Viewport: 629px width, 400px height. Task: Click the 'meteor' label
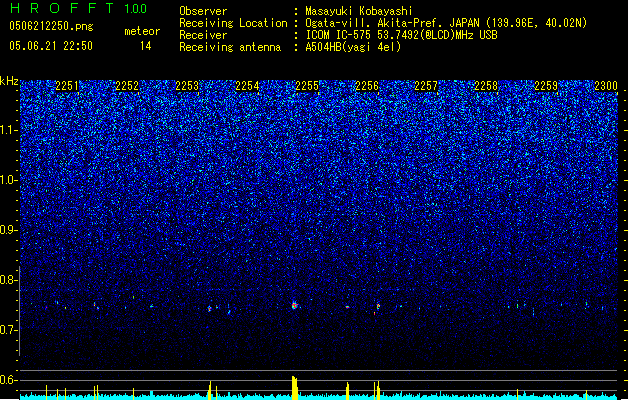tap(142, 31)
